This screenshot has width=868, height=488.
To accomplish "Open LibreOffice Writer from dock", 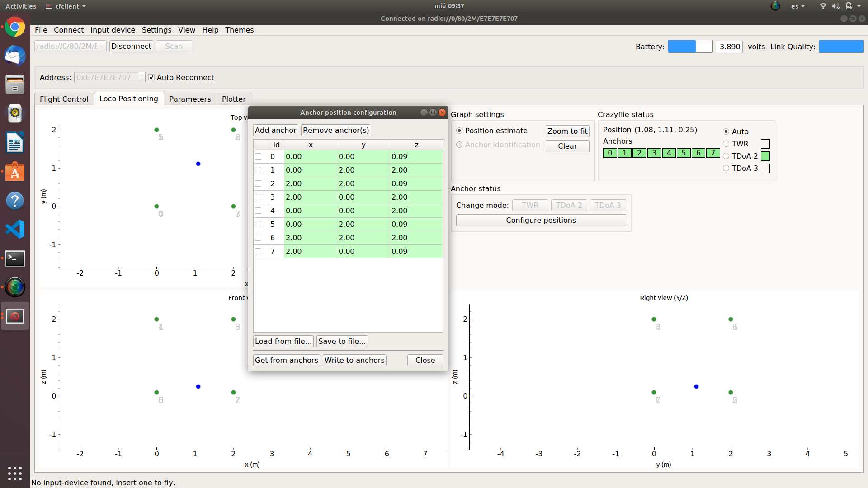I will coord(15,143).
